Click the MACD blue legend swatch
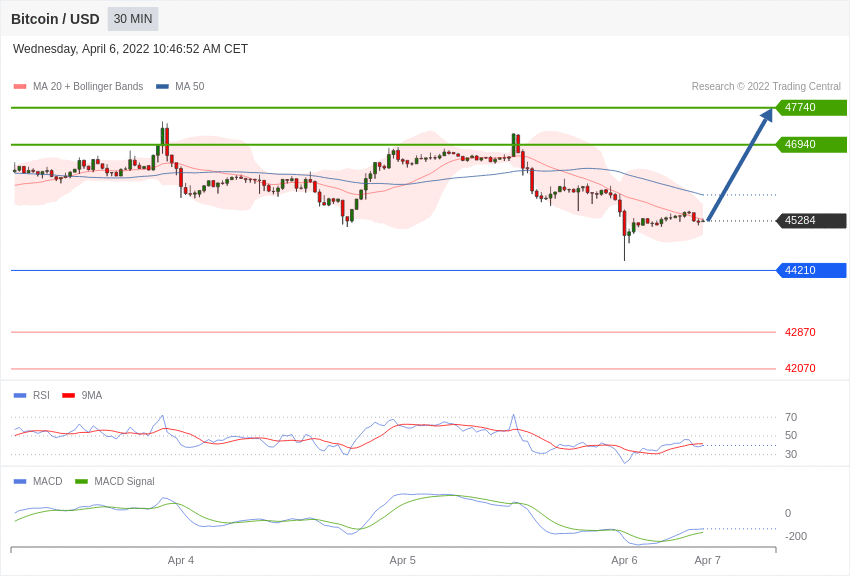Viewport: 850px width, 576px height. (20, 481)
